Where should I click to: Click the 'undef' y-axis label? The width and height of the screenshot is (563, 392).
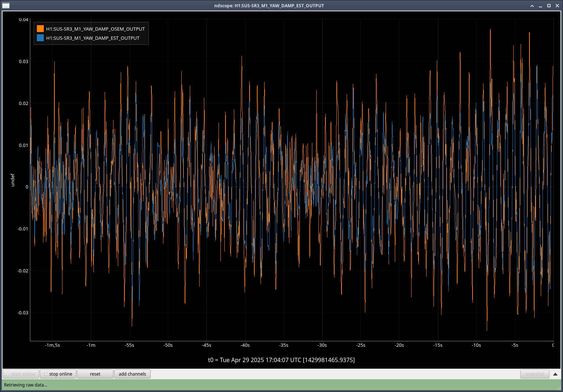[13, 180]
